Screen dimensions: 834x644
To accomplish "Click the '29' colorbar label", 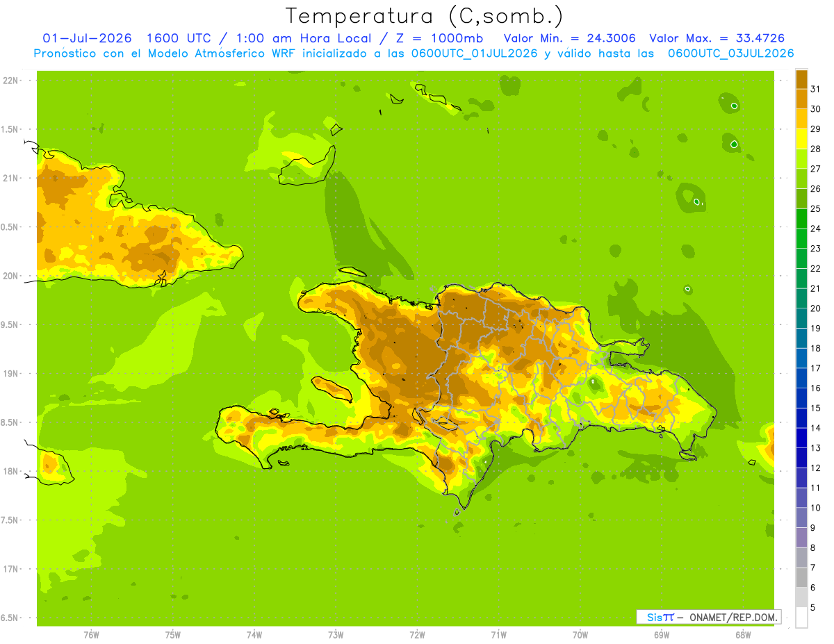I will coord(816,129).
